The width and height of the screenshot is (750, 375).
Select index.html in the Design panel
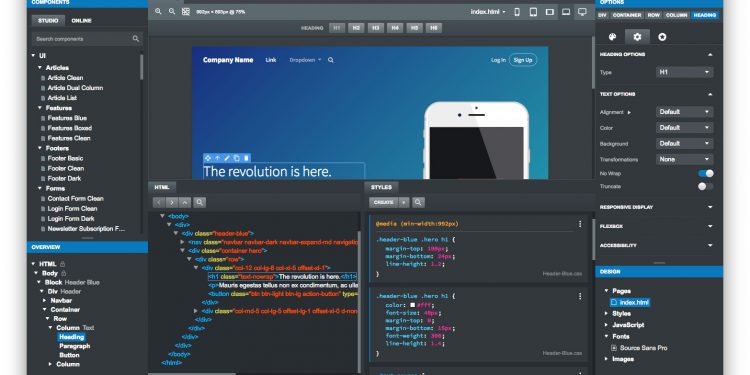(x=630, y=303)
